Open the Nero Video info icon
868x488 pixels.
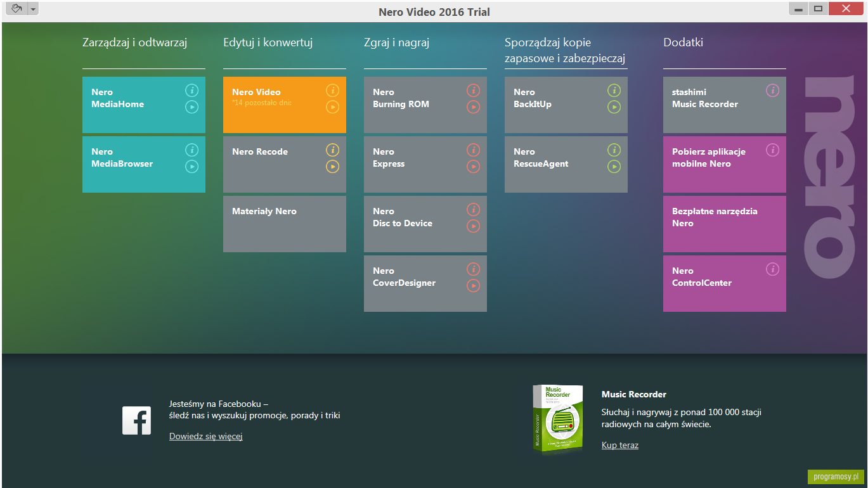[x=332, y=91]
